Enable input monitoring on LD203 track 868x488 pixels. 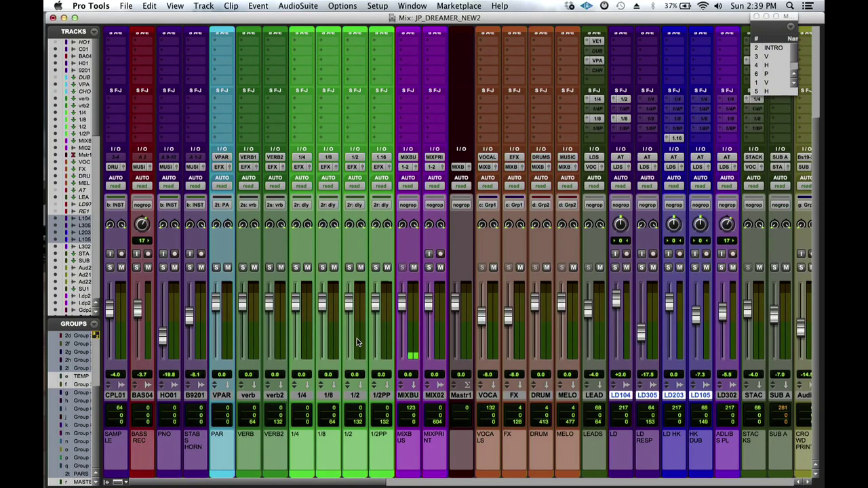pyautogui.click(x=668, y=253)
